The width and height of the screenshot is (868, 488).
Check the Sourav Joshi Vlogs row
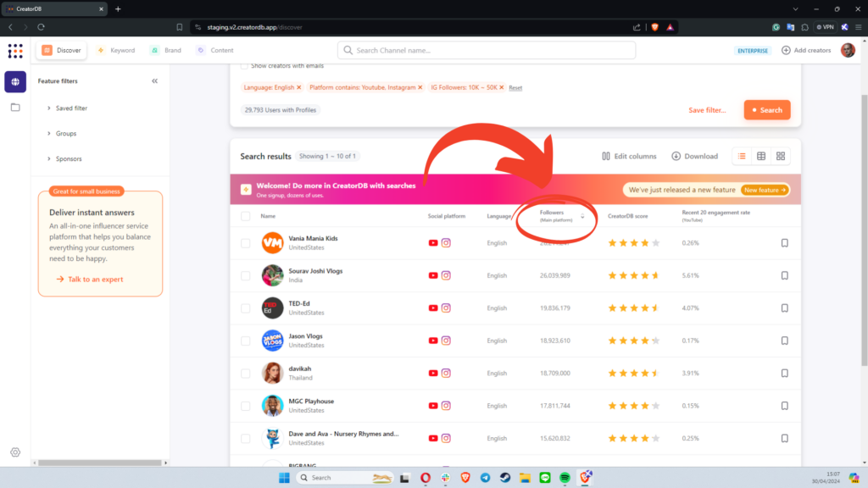245,275
